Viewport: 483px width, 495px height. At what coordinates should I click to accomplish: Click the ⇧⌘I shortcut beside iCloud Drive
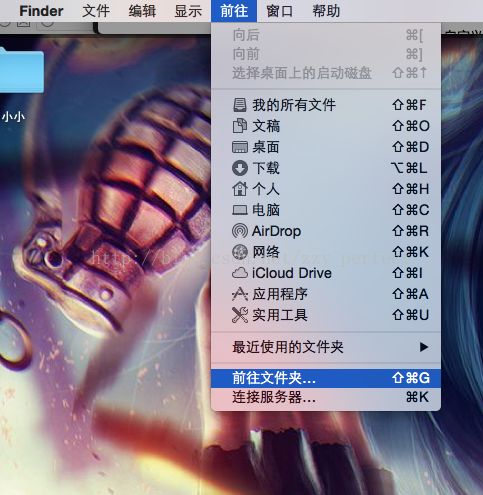pos(407,273)
